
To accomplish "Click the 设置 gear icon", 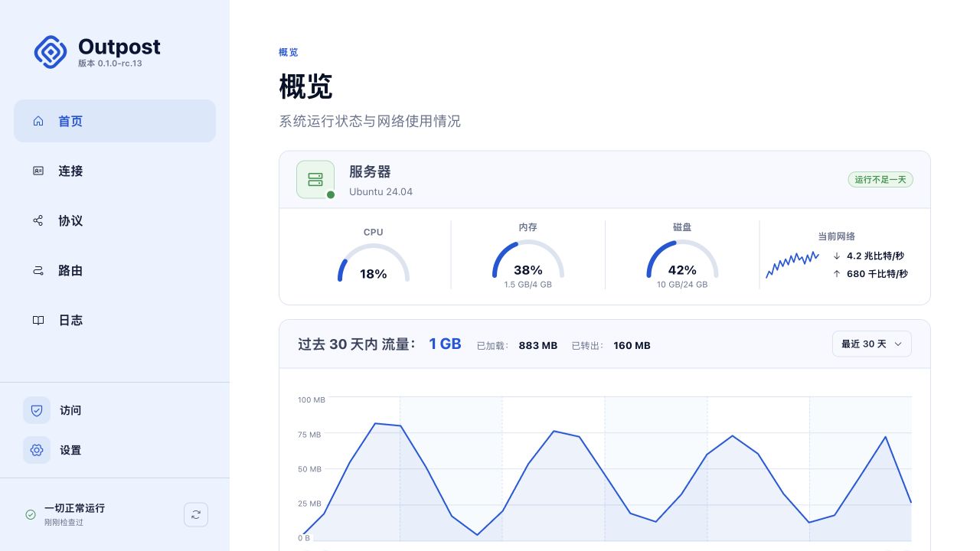I will coord(37,450).
